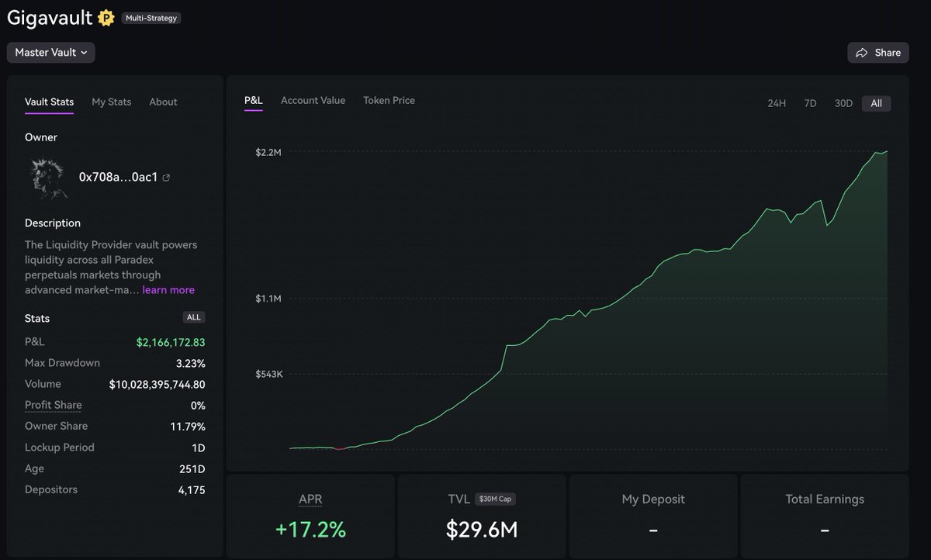Open the About tab
931x560 pixels.
163,102
